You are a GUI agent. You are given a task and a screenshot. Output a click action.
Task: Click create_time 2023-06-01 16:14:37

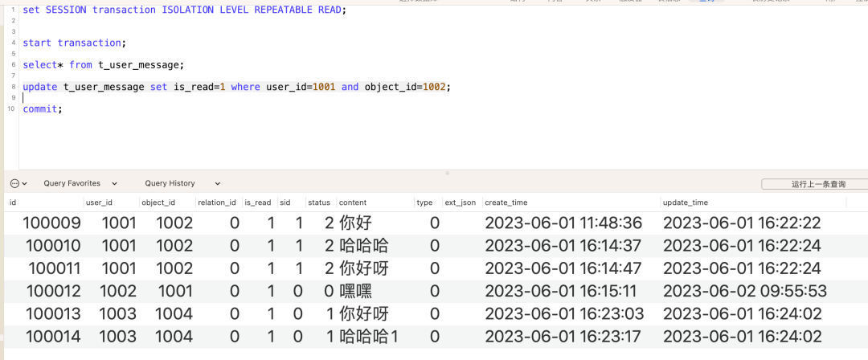(x=563, y=245)
